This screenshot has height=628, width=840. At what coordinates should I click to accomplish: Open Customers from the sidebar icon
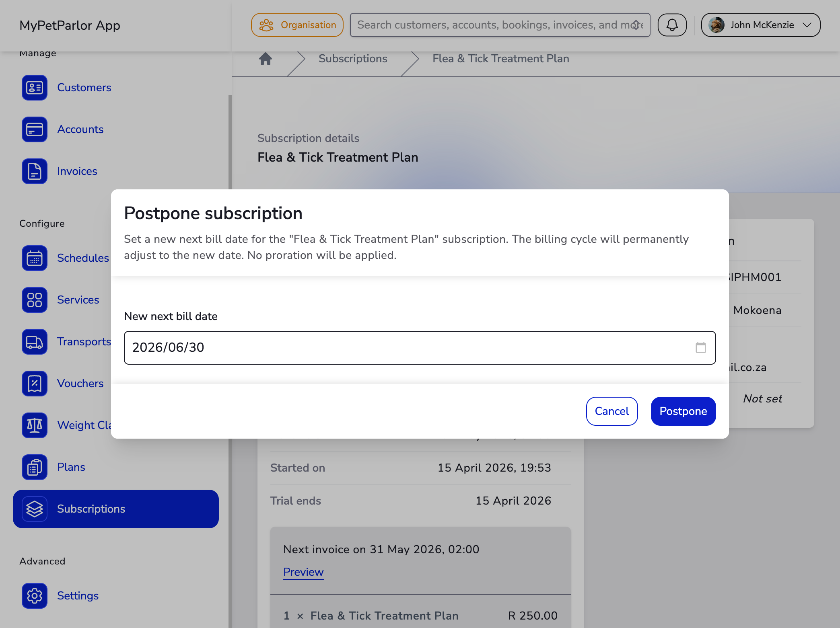click(x=35, y=88)
